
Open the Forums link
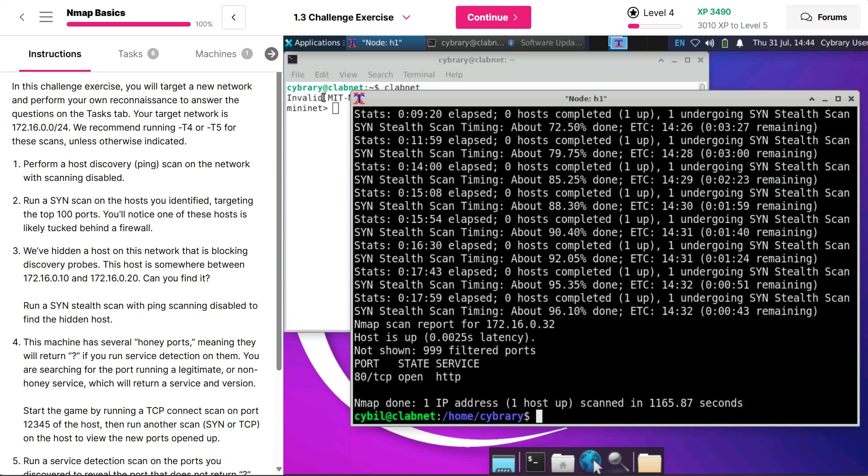(823, 17)
